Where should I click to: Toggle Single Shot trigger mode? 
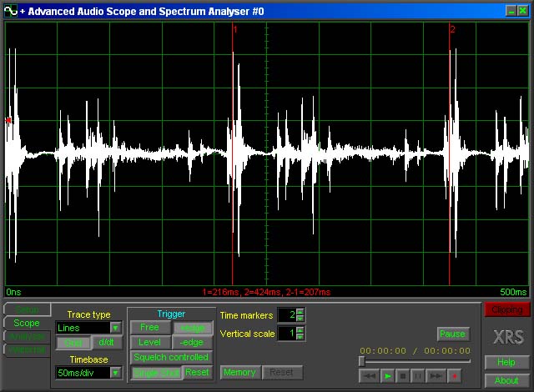pyautogui.click(x=156, y=373)
